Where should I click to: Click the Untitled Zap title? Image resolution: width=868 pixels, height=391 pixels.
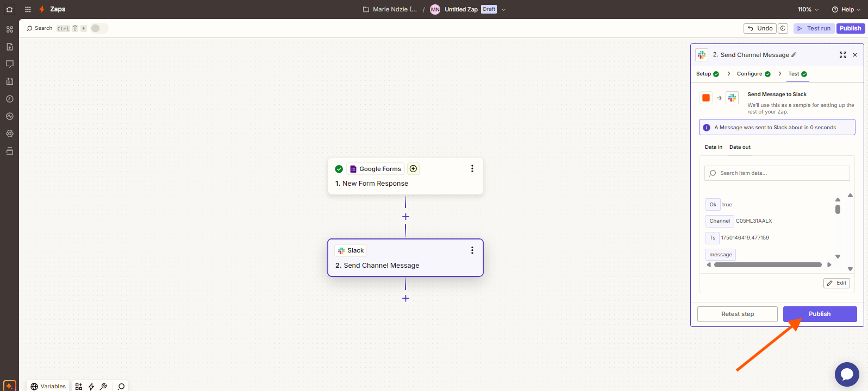461,9
